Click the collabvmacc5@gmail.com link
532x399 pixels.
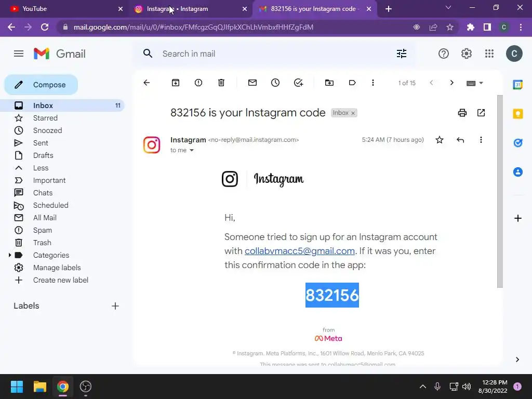point(300,251)
